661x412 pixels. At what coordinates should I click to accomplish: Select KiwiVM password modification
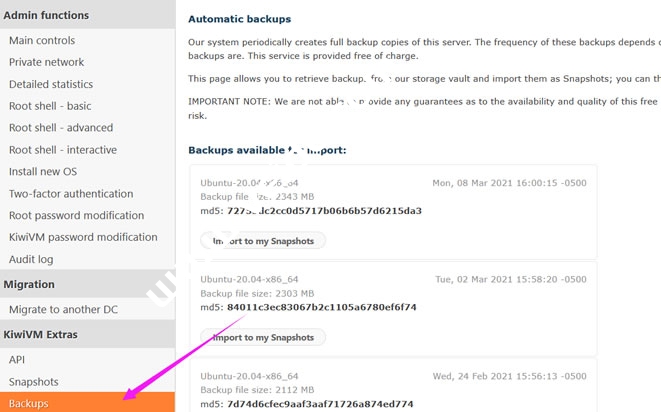pyautogui.click(x=83, y=238)
